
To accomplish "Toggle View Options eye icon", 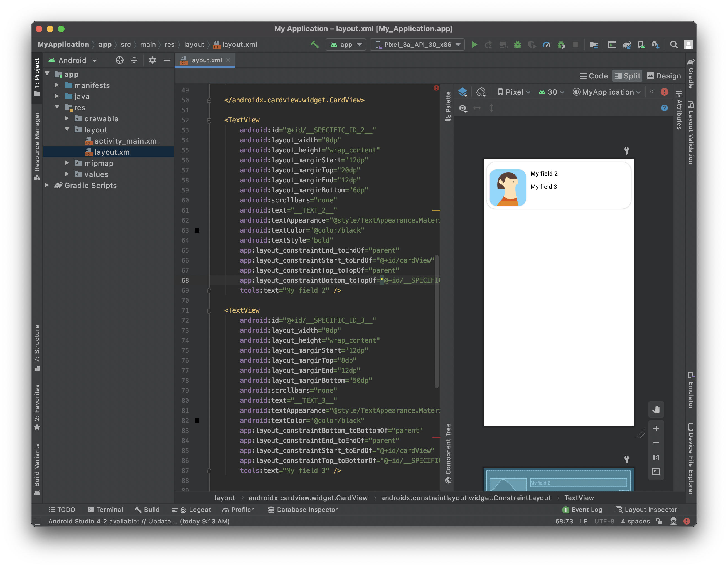I will point(463,108).
